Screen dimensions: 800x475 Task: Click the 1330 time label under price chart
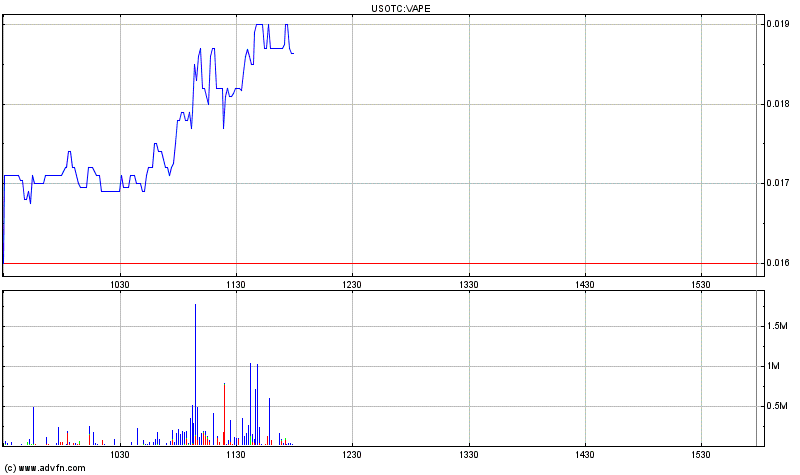pos(469,285)
